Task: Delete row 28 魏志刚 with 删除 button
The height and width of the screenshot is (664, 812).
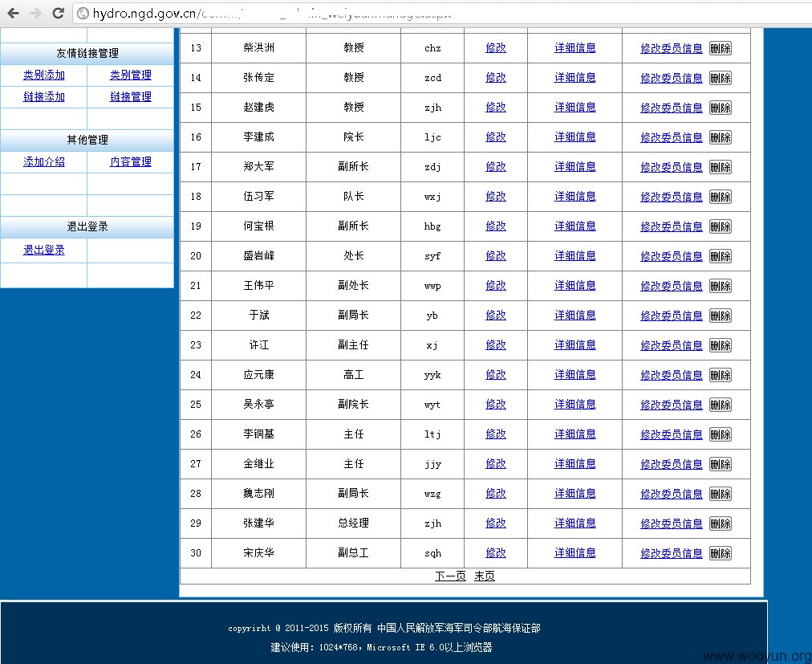Action: [721, 494]
